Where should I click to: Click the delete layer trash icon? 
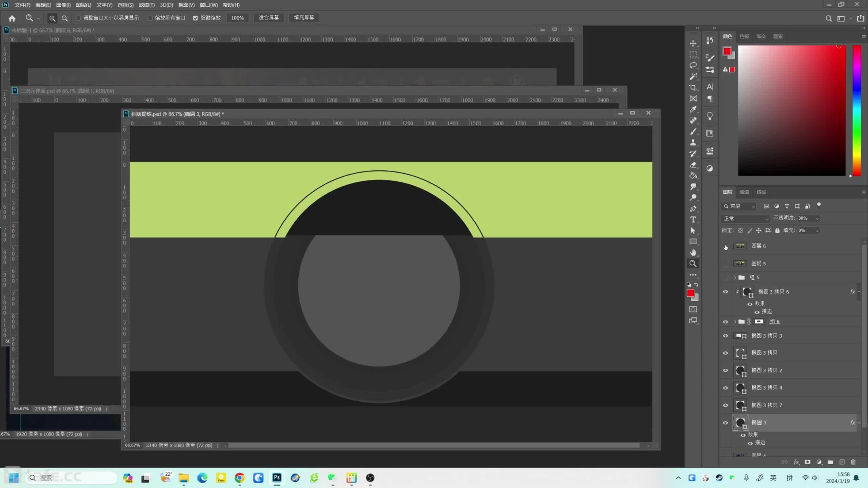click(853, 462)
